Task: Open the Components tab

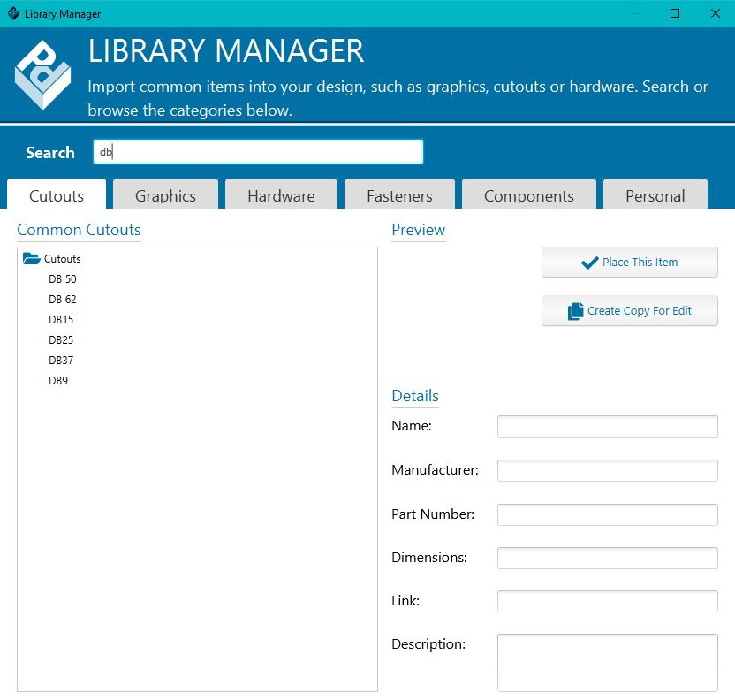Action: point(528,194)
